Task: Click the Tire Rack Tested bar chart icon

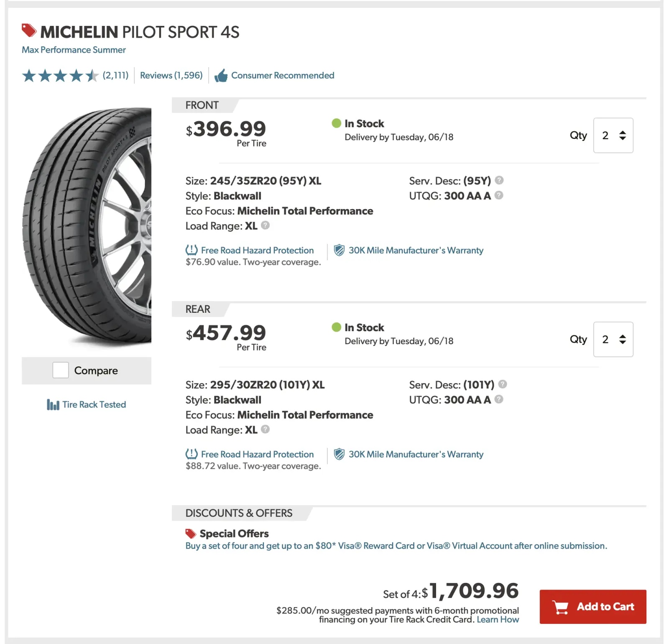Action: 53,404
